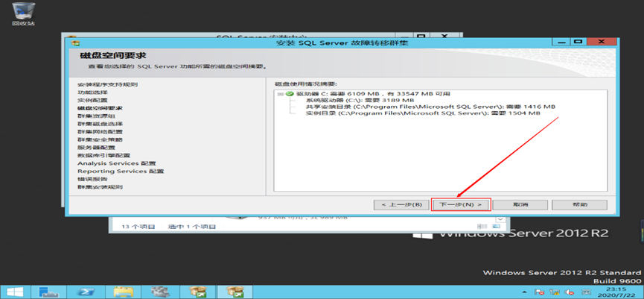
Task: Click the 群集安全策略 step
Action: pyautogui.click(x=100, y=139)
